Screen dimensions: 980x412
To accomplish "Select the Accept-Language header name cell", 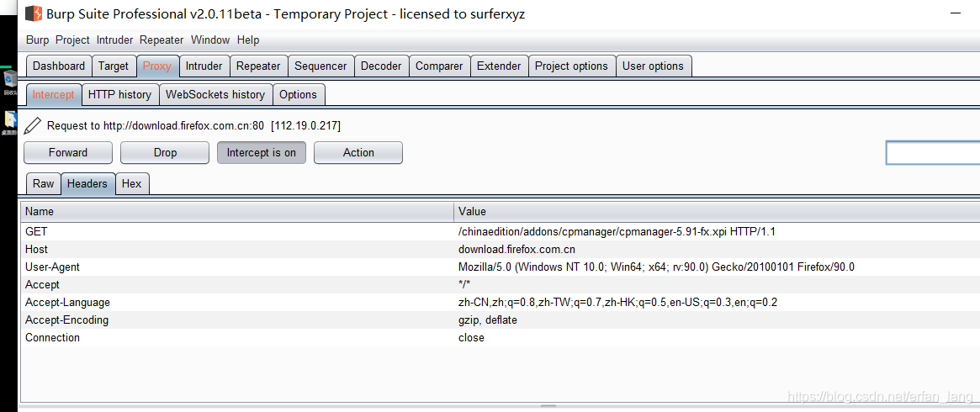I will 237,303.
